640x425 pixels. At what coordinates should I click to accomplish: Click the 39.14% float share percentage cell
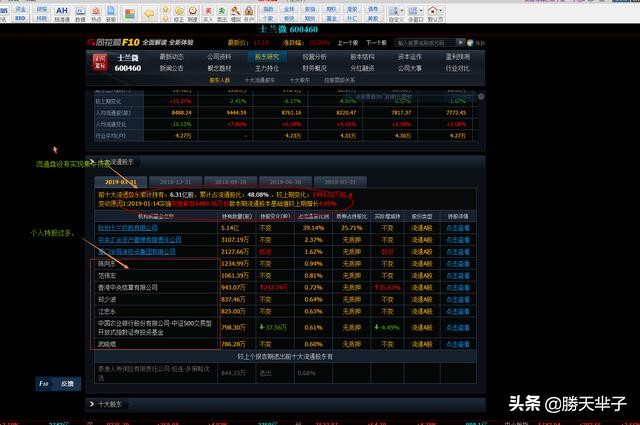pos(313,228)
